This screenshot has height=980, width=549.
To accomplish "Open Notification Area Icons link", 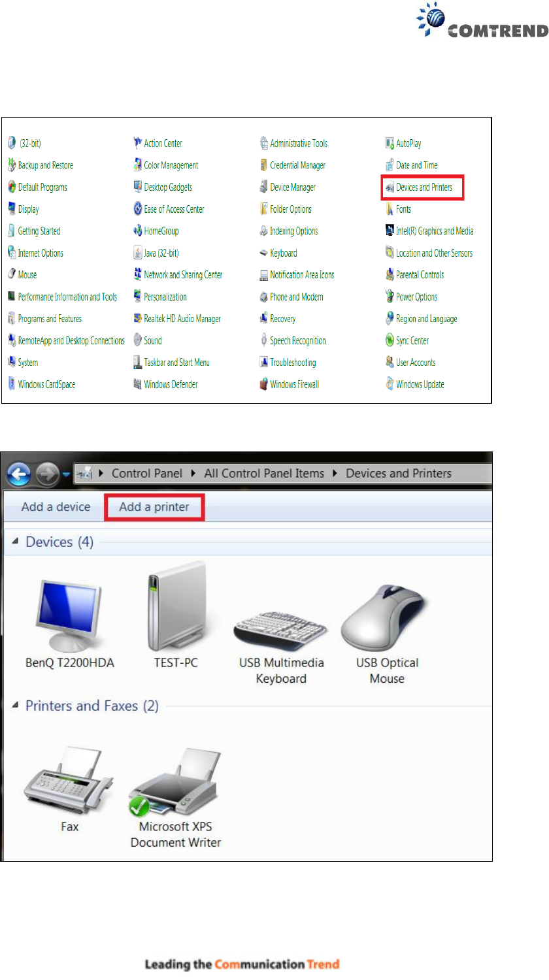I will pos(302,274).
